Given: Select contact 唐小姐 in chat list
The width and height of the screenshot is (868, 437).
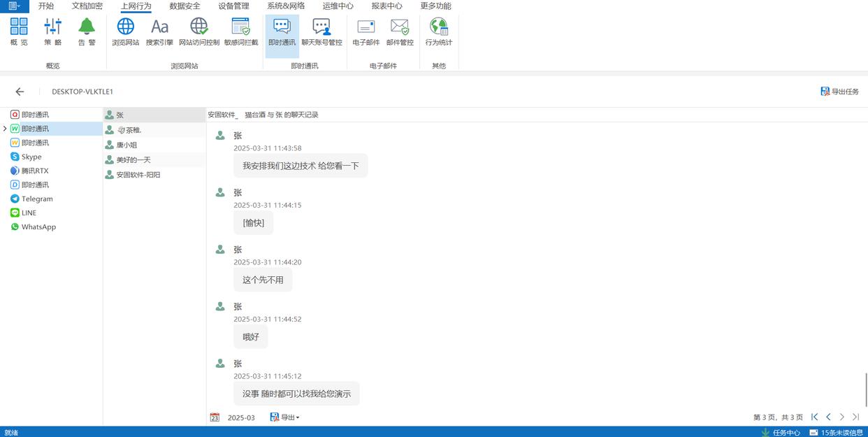Looking at the screenshot, I should click(x=126, y=145).
